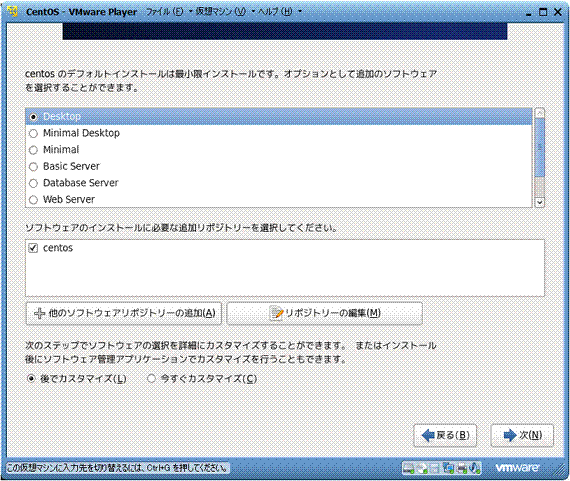Click the VMware Player title bar icon
The height and width of the screenshot is (481, 570).
pos(13,12)
